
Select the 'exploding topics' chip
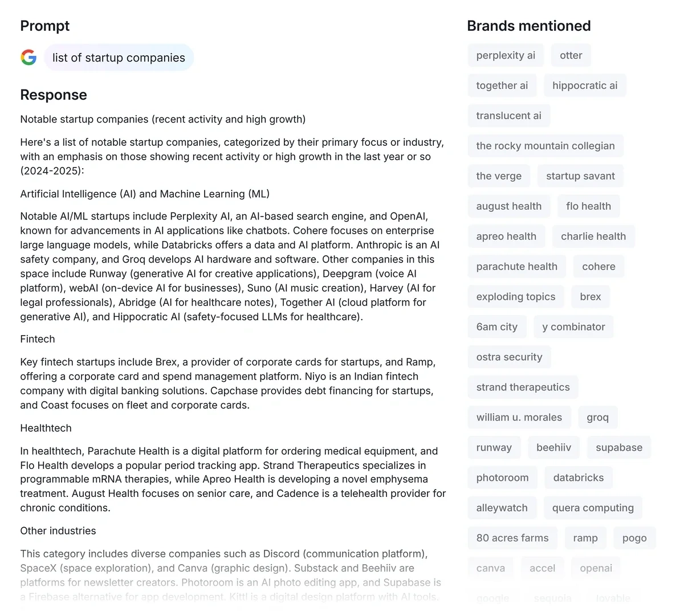515,297
